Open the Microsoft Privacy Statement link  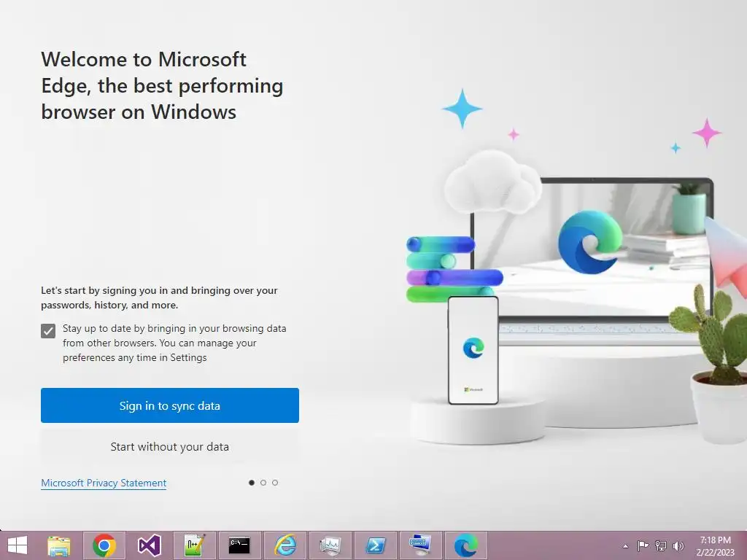pyautogui.click(x=104, y=483)
